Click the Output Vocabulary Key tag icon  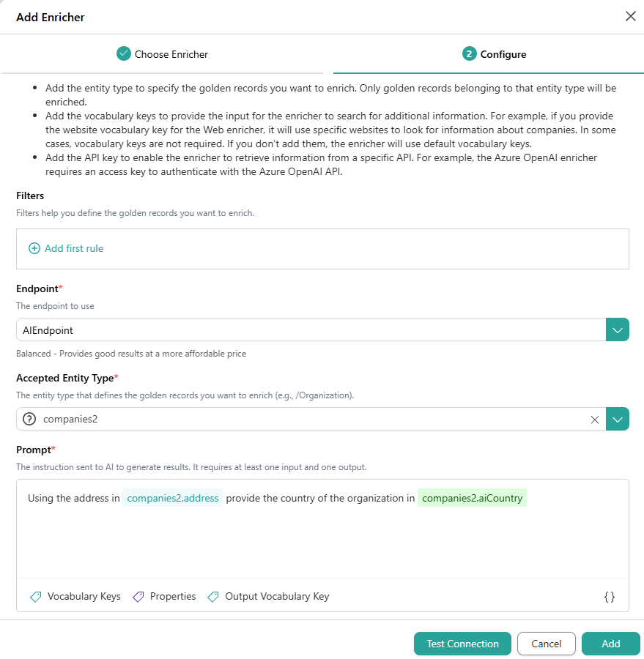coord(213,597)
